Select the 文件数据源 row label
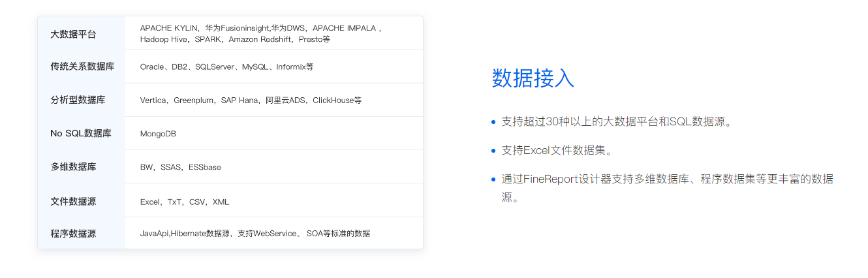This screenshot has height=278, width=868. coord(73,202)
